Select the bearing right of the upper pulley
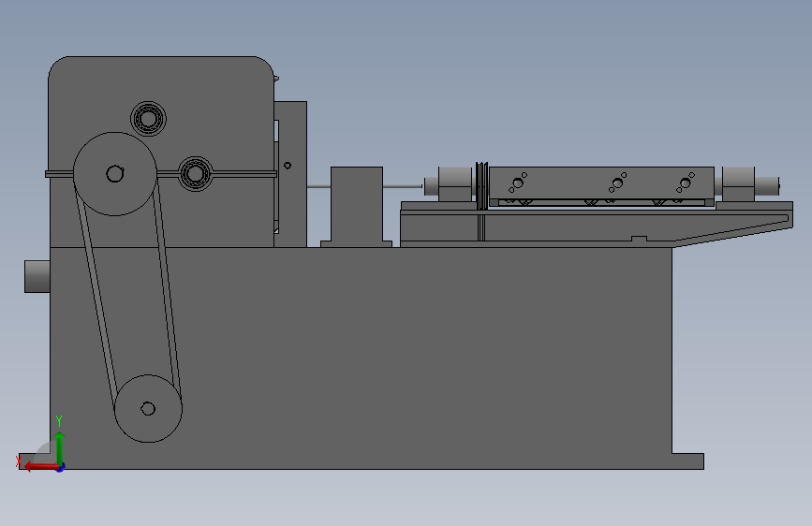Viewport: 812px width, 526px height. (196, 173)
